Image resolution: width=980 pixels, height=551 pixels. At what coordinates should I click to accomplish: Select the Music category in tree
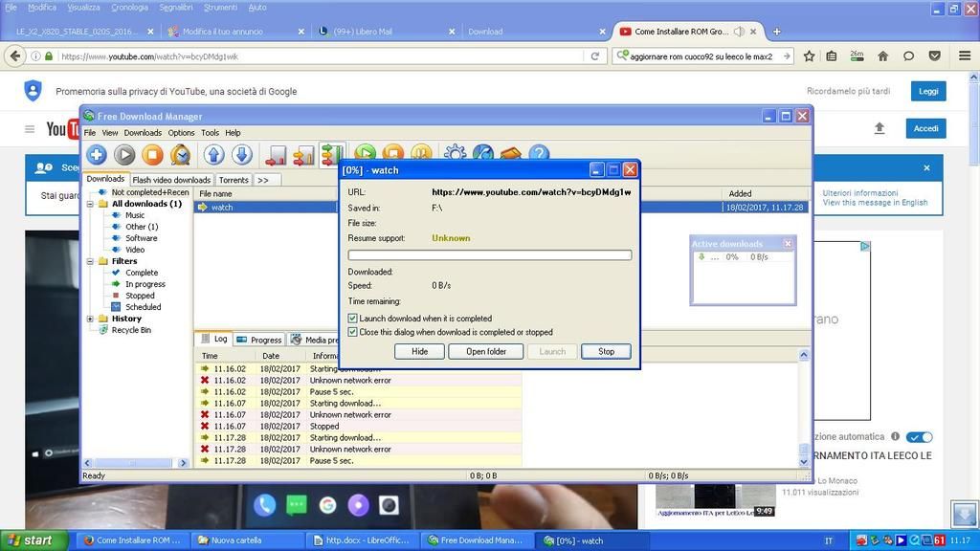click(135, 215)
